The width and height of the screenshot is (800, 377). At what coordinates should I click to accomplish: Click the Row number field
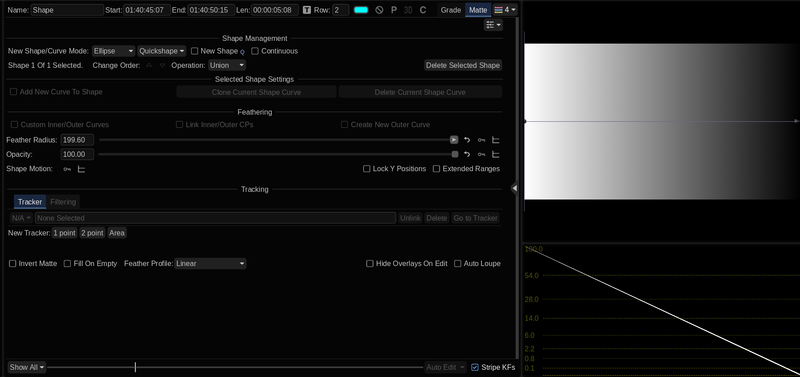pyautogui.click(x=341, y=10)
